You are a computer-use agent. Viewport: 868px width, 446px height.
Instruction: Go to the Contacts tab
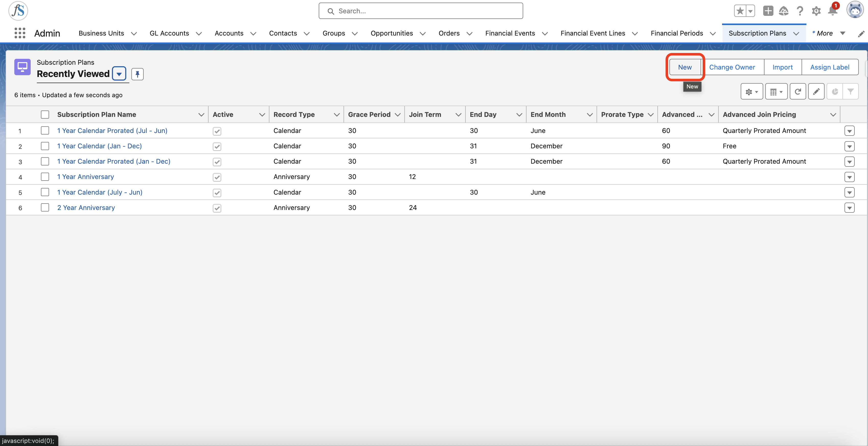[x=283, y=33]
